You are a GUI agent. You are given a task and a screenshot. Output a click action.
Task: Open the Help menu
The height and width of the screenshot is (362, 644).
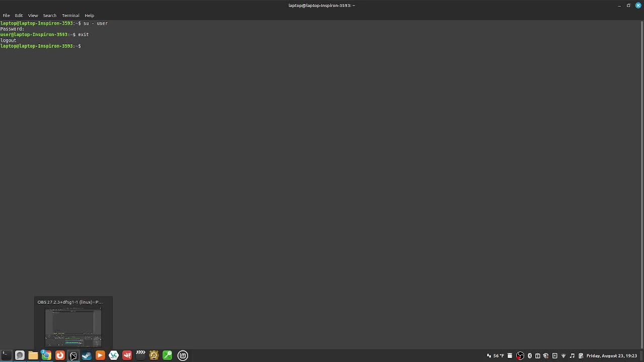[x=89, y=16]
